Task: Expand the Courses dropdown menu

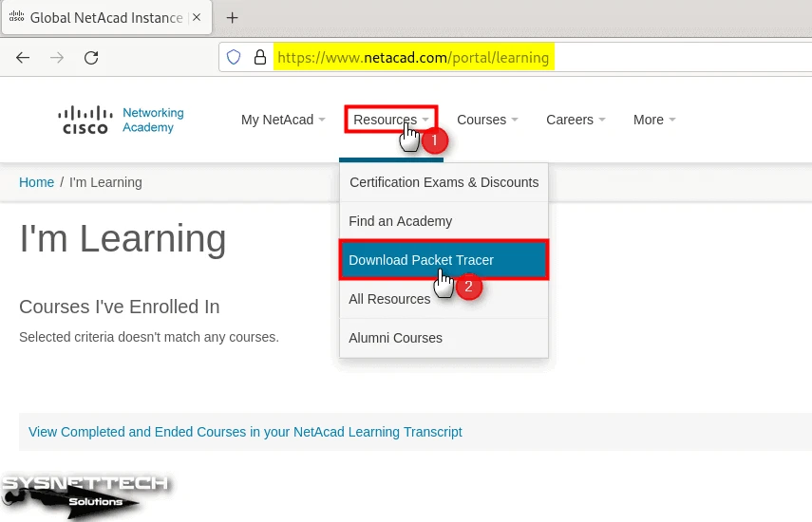Action: 487,120
